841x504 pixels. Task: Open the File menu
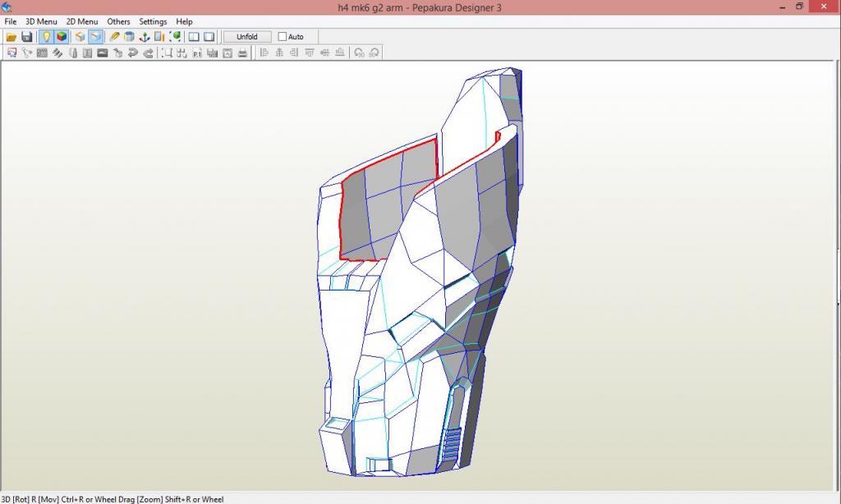[x=10, y=21]
